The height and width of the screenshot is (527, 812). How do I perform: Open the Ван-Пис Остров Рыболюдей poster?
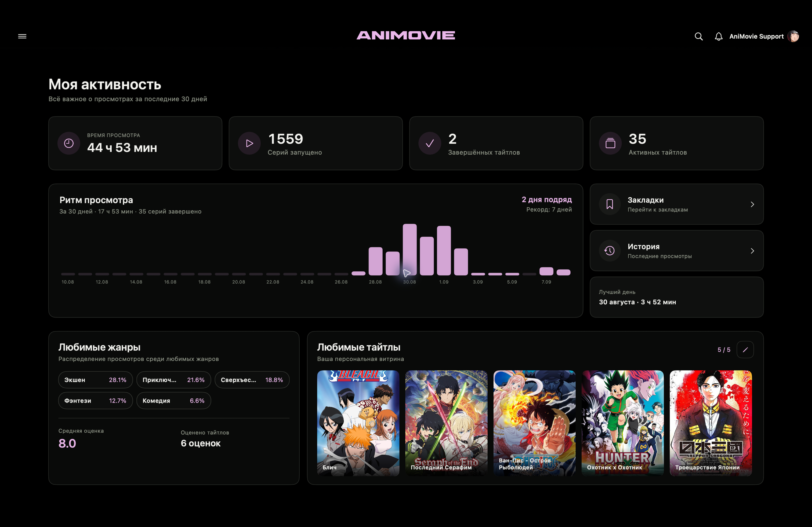(534, 423)
